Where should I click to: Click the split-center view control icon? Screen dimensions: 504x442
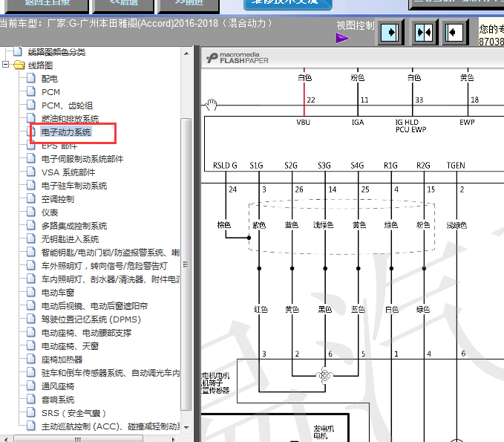point(424,32)
